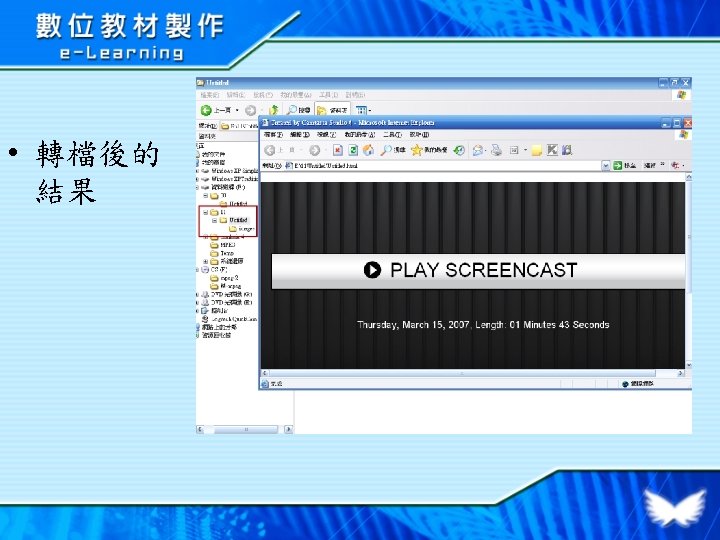Viewport: 720px width, 540px height.
Task: Click the last icon in IE toolbar
Action: coord(567,150)
